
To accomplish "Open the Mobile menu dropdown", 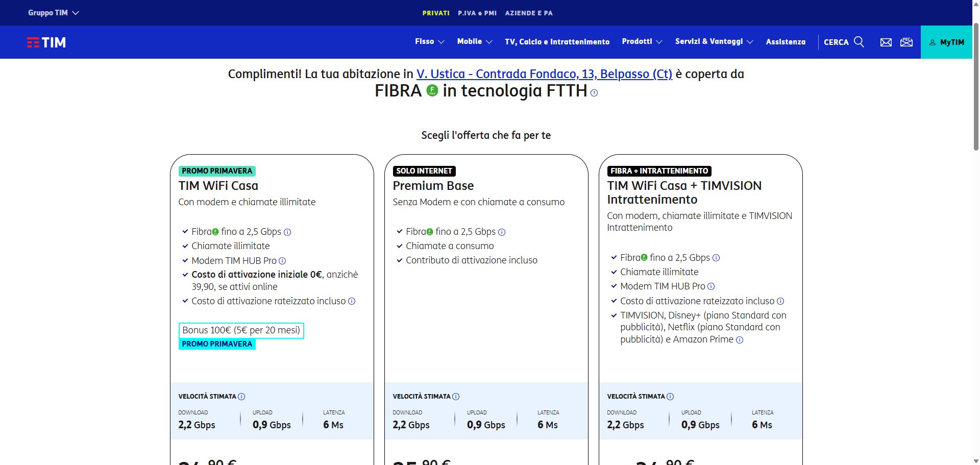I will (474, 42).
